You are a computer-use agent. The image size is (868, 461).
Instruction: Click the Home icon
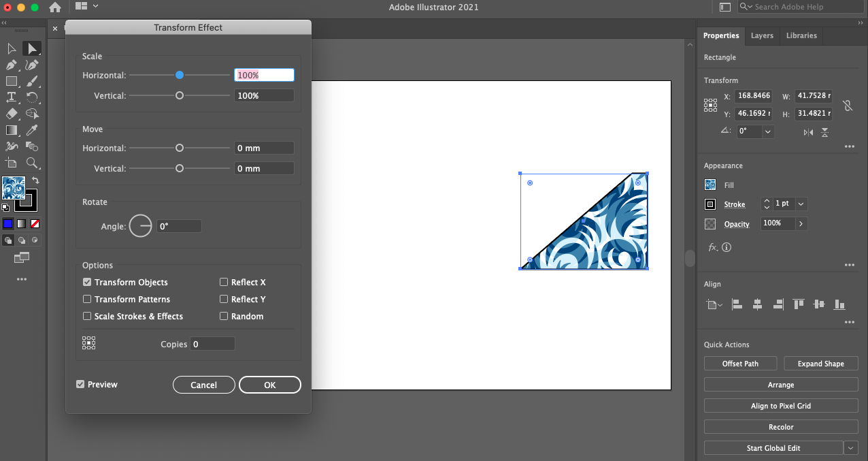click(x=55, y=7)
